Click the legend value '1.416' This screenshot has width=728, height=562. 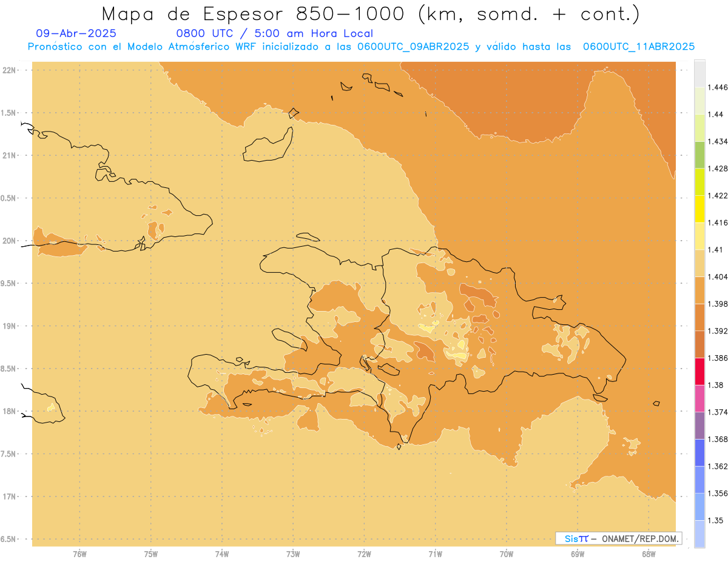coord(718,222)
